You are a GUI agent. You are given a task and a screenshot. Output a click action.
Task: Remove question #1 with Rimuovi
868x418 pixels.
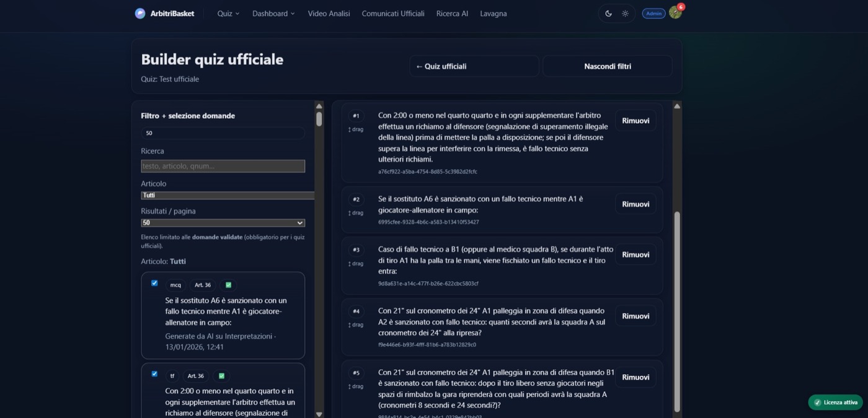point(635,121)
